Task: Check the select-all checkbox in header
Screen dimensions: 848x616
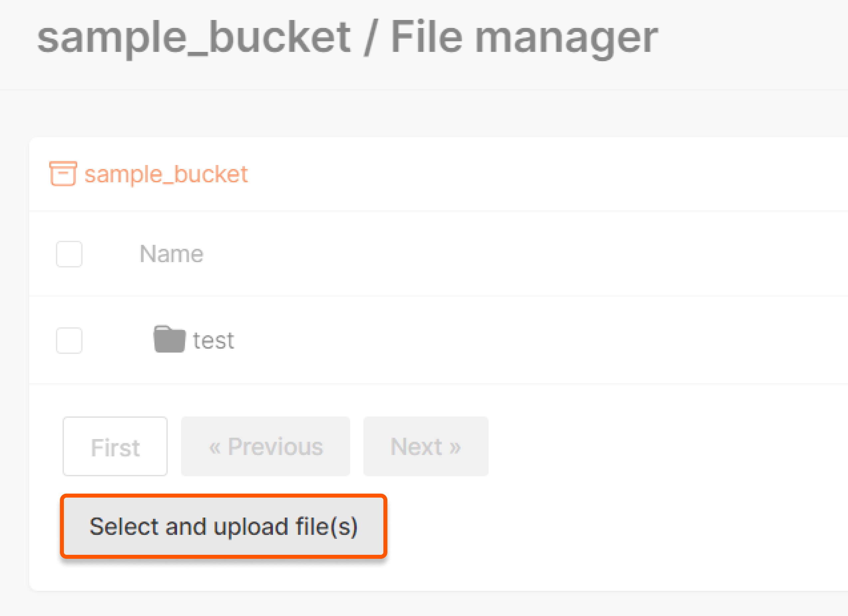Action: (x=69, y=254)
